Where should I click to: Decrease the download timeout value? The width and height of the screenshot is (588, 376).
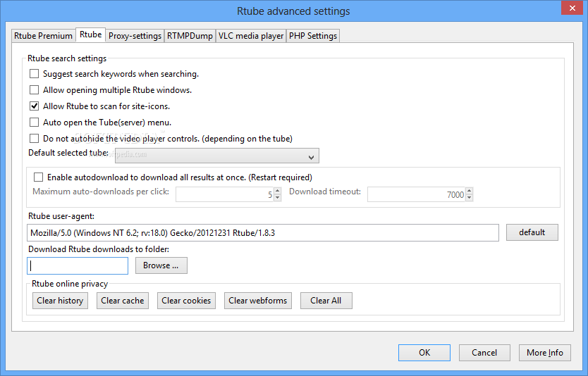tap(469, 197)
